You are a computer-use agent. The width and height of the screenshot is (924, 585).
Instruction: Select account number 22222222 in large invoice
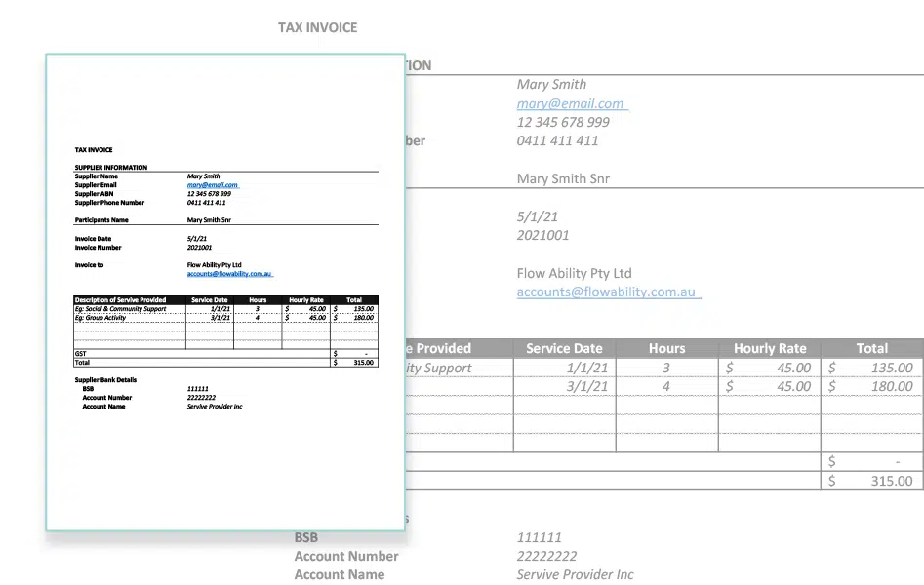(546, 556)
